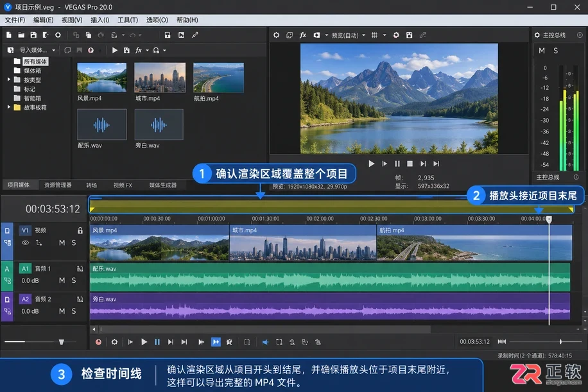Click the playhead marker on the time ruler
588x392 pixels.
click(549, 219)
